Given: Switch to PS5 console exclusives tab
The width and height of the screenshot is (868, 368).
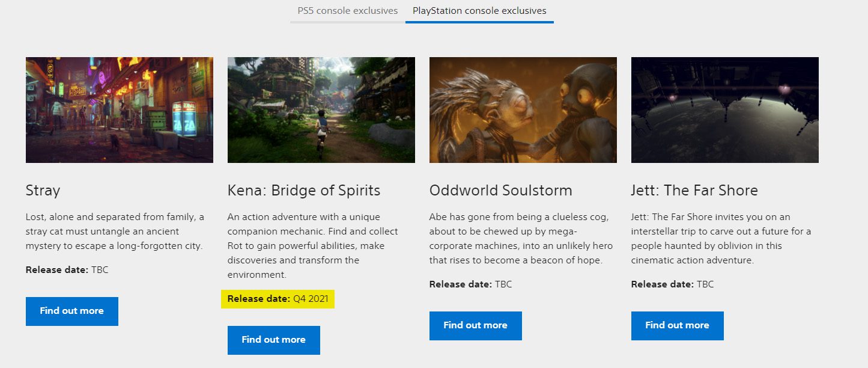Looking at the screenshot, I should point(348,11).
